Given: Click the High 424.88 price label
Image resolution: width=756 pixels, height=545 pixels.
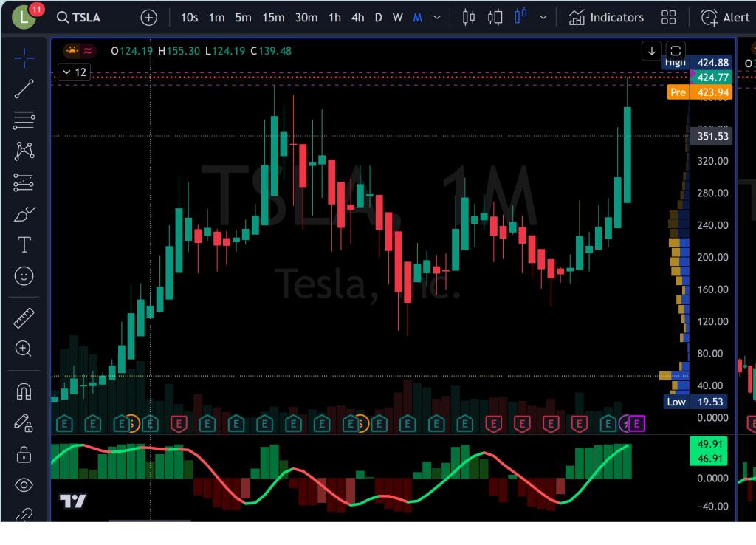Looking at the screenshot, I should [697, 62].
